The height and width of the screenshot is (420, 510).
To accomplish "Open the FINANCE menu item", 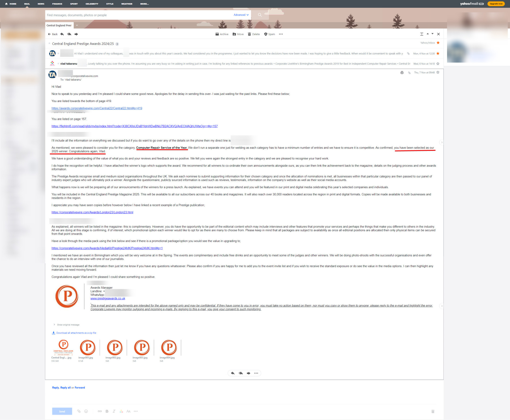I will [57, 4].
